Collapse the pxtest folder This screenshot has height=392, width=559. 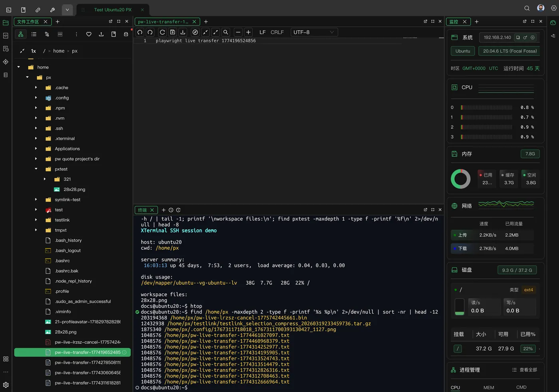click(36, 169)
